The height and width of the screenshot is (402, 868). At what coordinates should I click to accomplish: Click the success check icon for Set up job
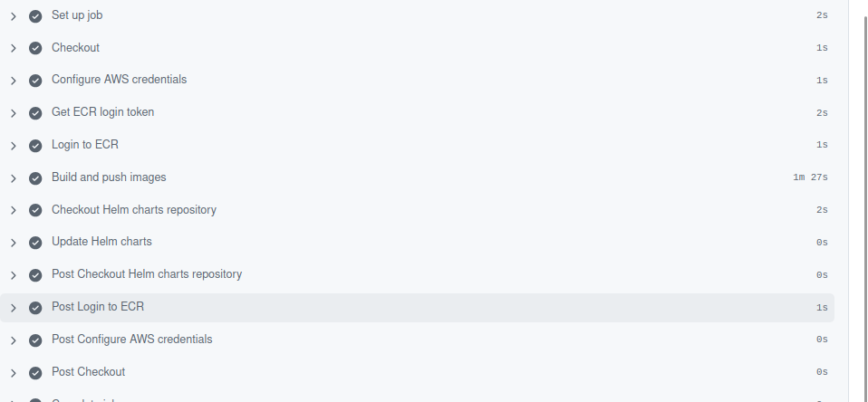pyautogui.click(x=35, y=16)
